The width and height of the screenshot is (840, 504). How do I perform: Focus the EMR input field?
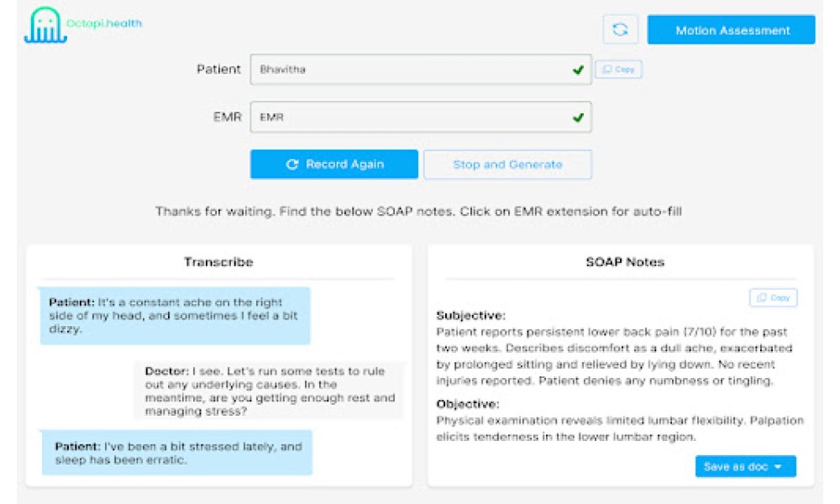tap(421, 117)
